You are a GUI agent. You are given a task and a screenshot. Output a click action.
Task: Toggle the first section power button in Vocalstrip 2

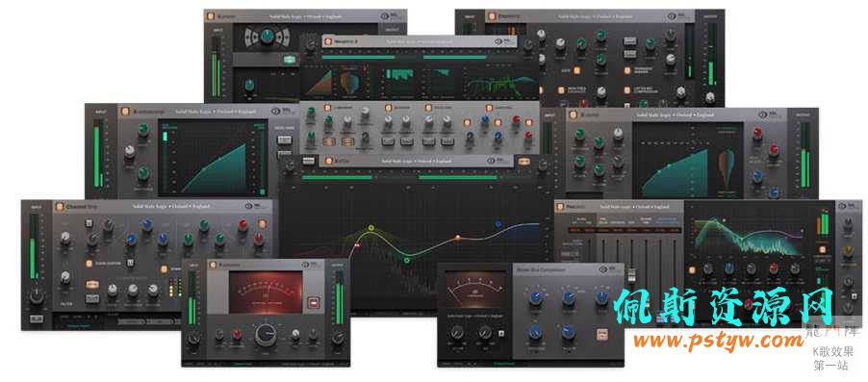[327, 108]
